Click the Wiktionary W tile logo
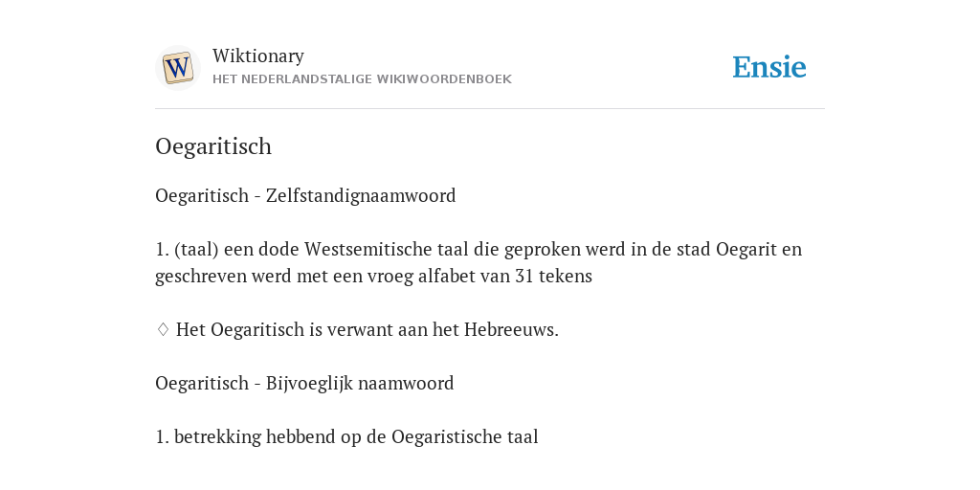The width and height of the screenshot is (980, 490). (177, 68)
